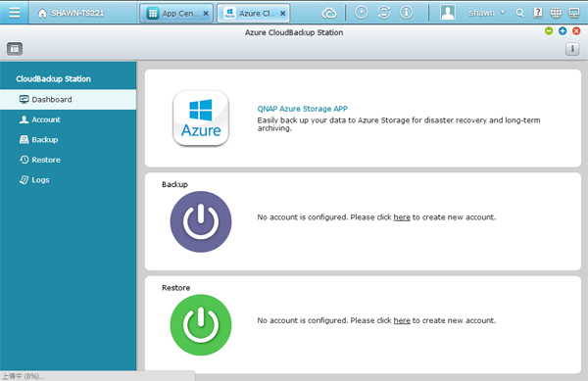
Task: Open the search magnifier icon
Action: (519, 13)
